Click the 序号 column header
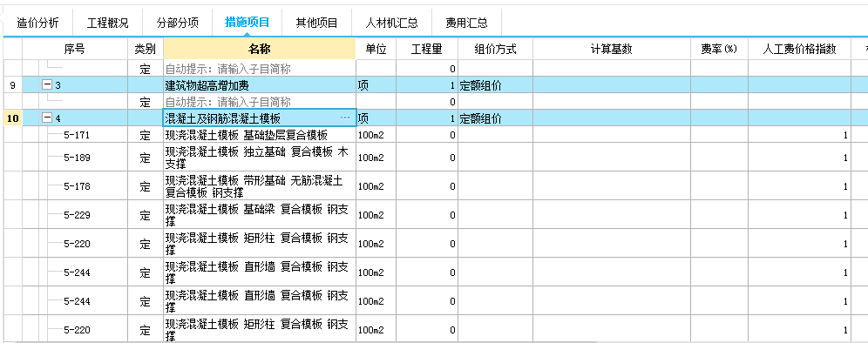The image size is (868, 343). [75, 50]
